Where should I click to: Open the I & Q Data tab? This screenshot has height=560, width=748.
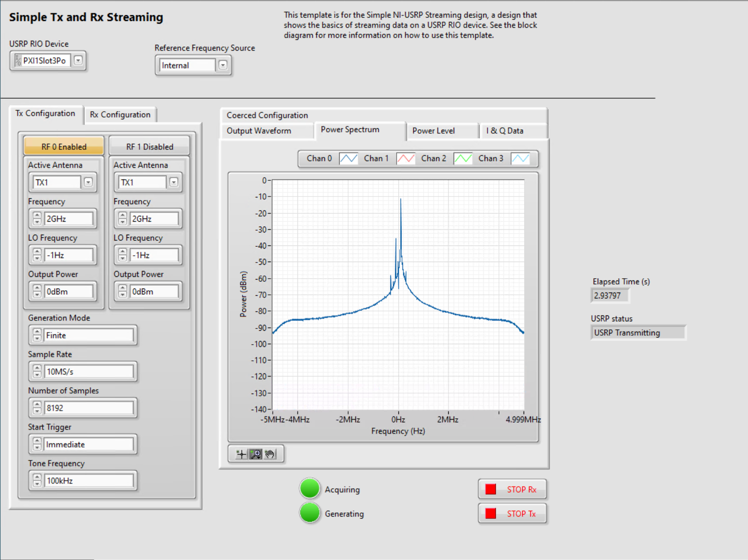coord(514,131)
